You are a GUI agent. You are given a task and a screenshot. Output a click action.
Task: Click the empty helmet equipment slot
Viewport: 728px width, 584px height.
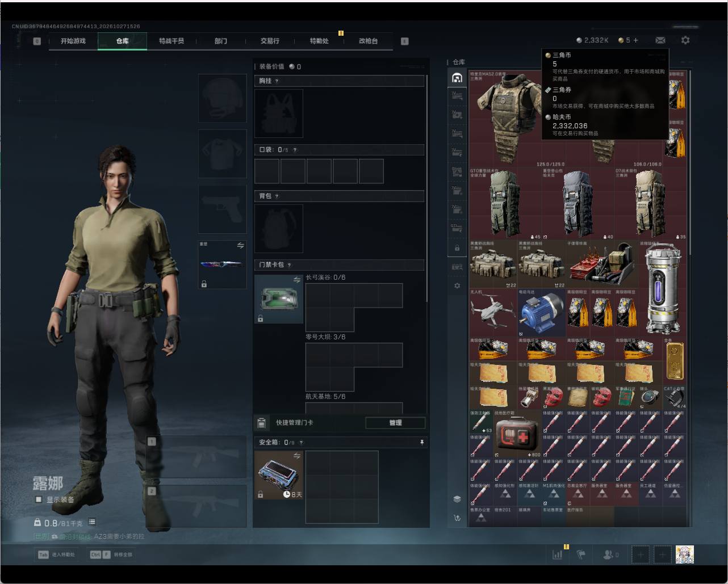tap(222, 98)
